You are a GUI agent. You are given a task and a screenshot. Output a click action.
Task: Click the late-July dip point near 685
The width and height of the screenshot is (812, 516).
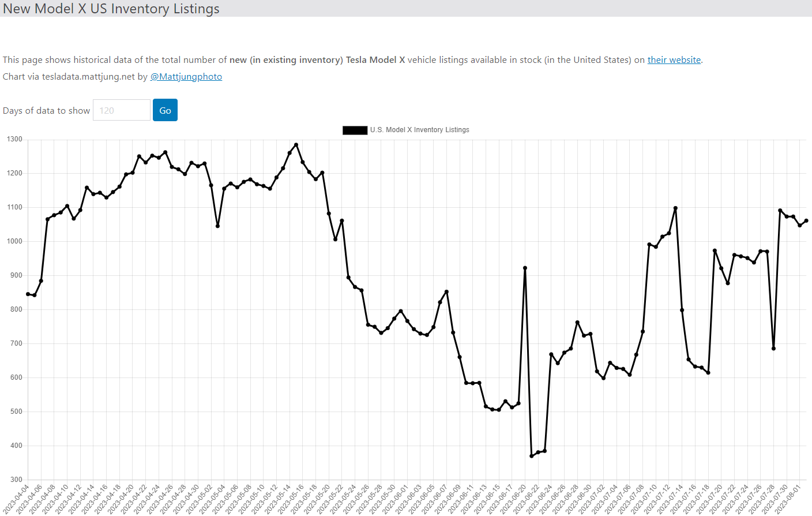pyautogui.click(x=773, y=349)
